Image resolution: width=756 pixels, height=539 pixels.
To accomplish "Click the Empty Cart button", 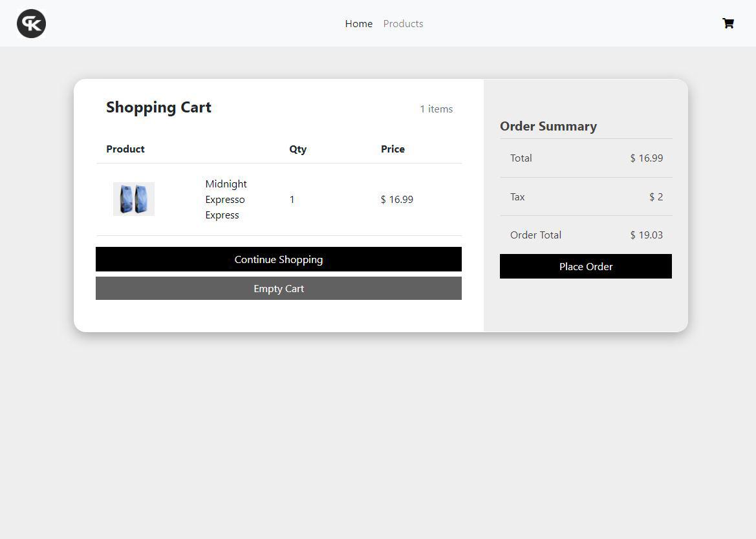I will coord(279,288).
